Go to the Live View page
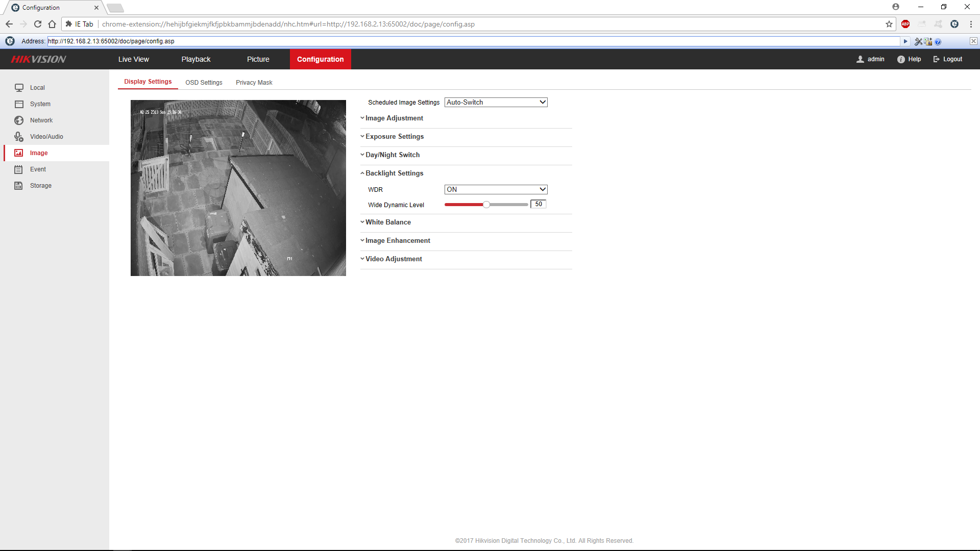 tap(134, 59)
